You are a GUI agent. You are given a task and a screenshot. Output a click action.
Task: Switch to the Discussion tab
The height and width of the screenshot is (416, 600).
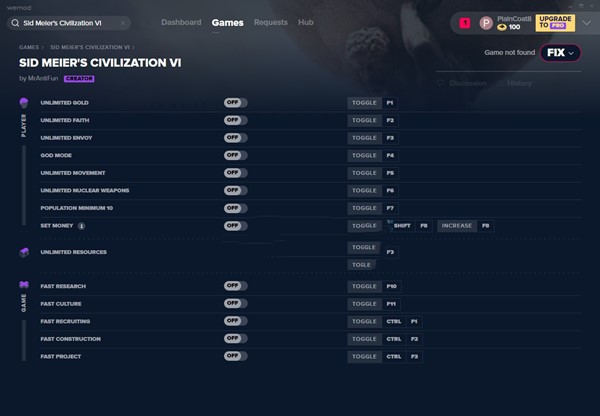[x=468, y=83]
